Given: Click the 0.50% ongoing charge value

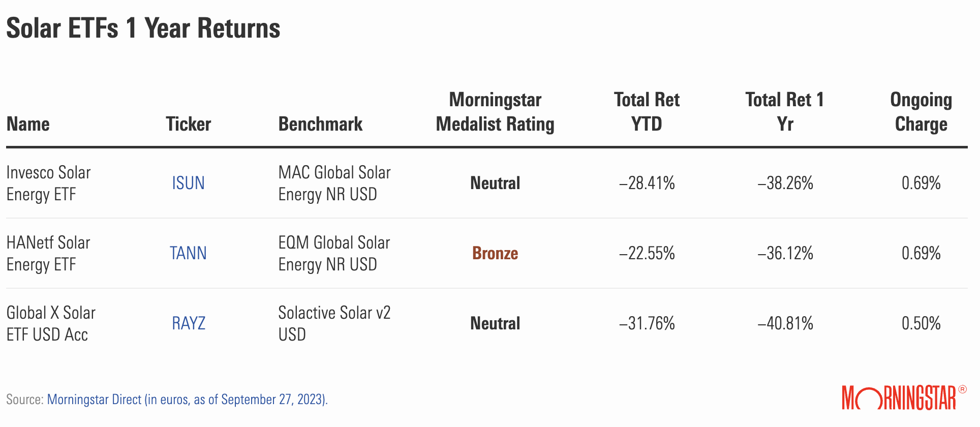Looking at the screenshot, I should tap(921, 323).
